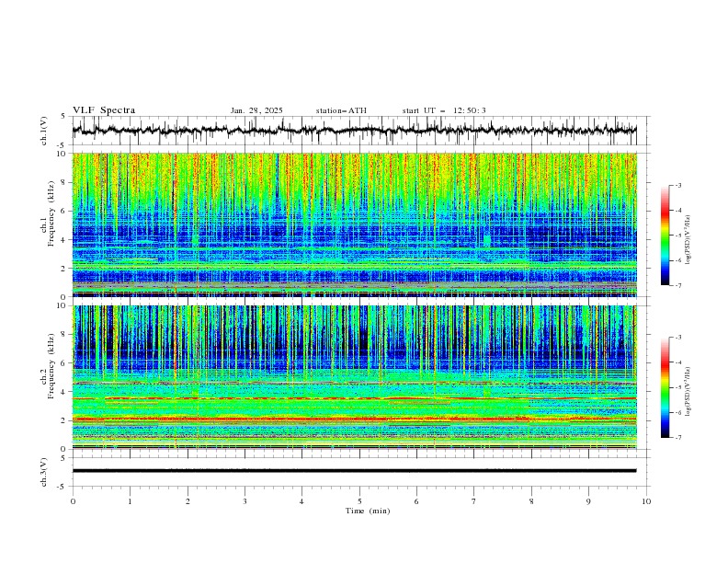The image size is (728, 563).
Task: Click time axis tick label "4"
Action: click(x=301, y=501)
